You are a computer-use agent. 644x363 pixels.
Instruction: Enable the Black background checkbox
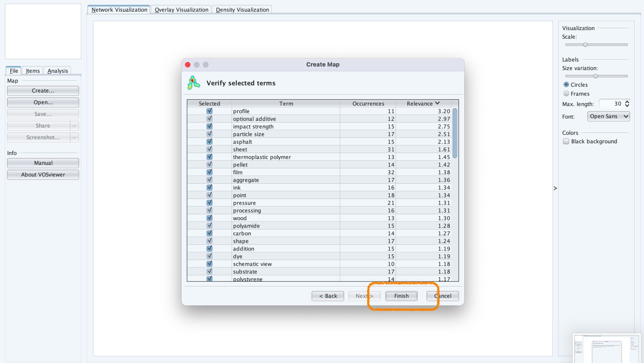[566, 141]
